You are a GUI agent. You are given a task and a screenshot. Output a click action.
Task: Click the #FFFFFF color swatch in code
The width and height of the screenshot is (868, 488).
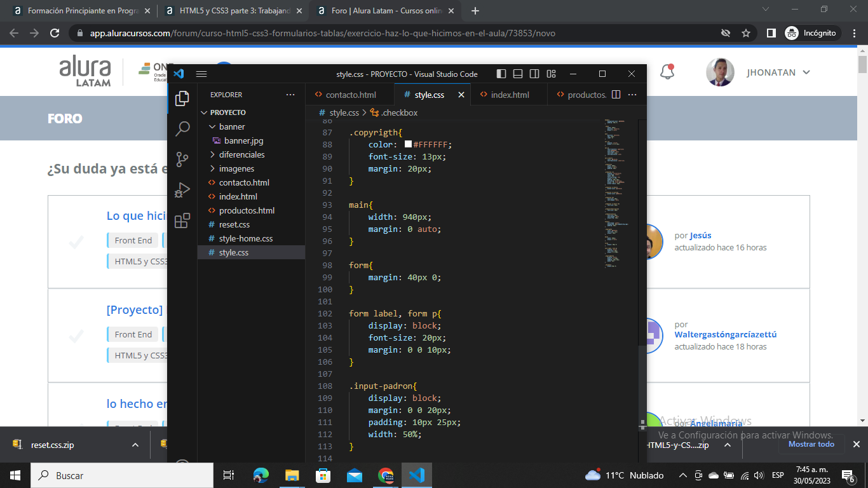coord(408,144)
